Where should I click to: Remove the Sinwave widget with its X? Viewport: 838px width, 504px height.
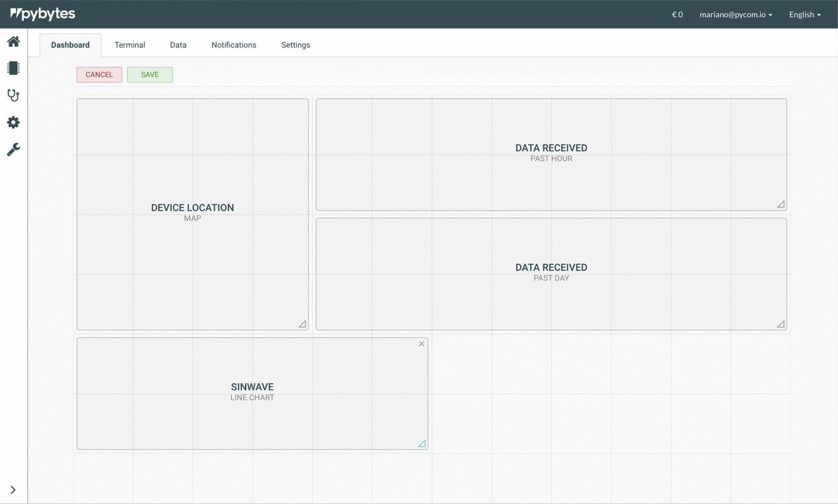422,344
